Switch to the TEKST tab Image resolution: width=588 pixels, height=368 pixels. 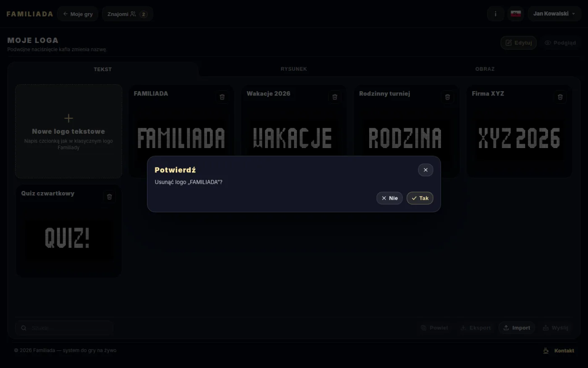pos(103,69)
